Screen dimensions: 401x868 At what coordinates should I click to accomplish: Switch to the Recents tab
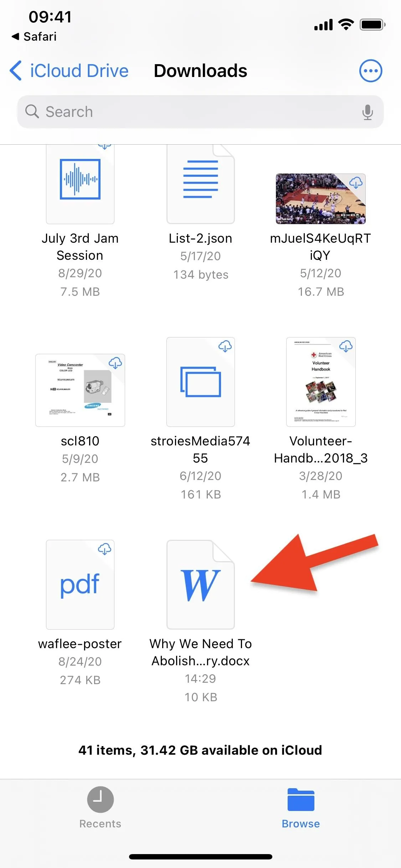[100, 808]
